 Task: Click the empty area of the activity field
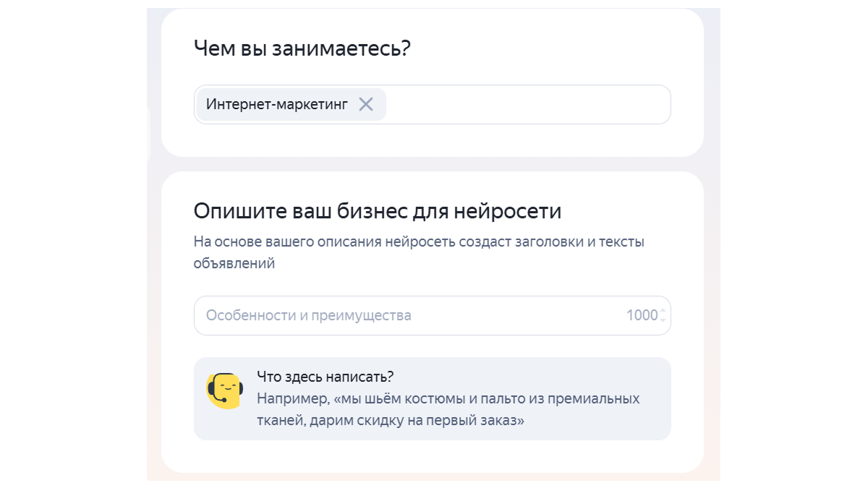click(x=528, y=104)
